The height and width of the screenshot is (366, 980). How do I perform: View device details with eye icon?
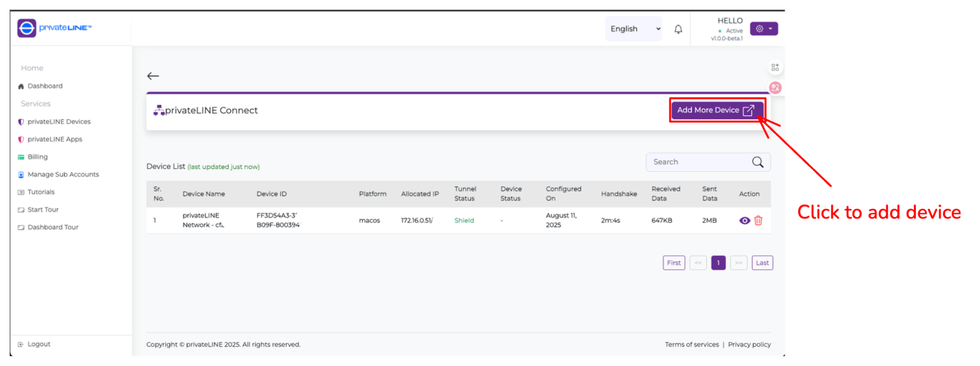tap(744, 220)
